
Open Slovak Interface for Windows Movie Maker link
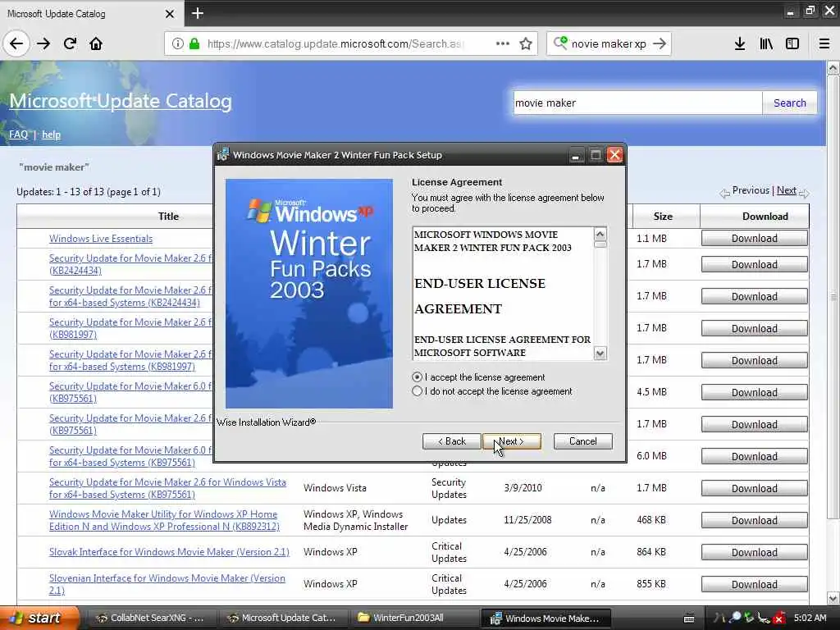169,552
